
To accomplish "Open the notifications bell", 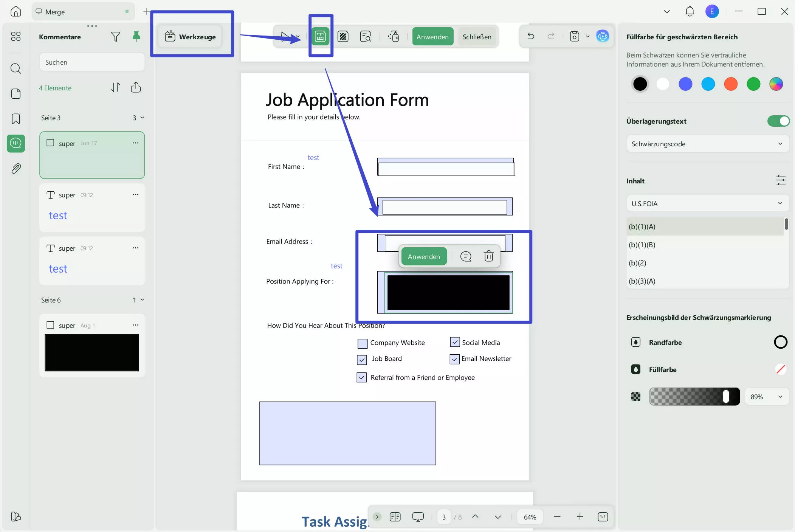I will 690,11.
